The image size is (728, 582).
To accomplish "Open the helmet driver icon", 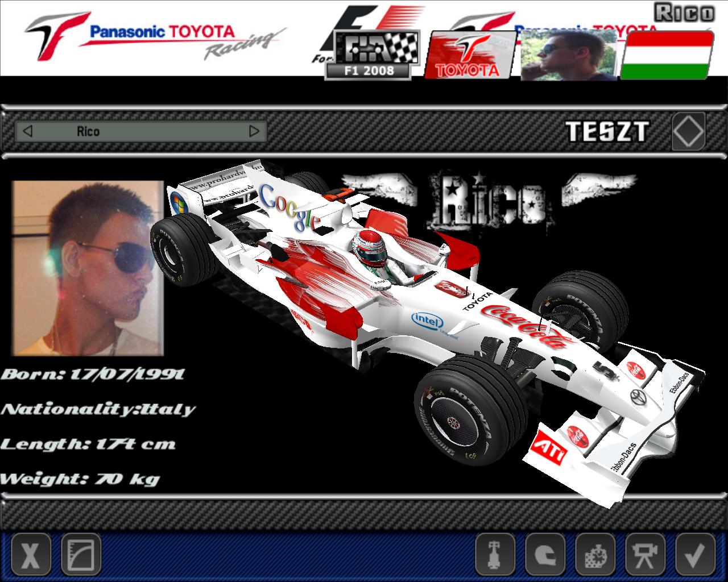I will [545, 554].
